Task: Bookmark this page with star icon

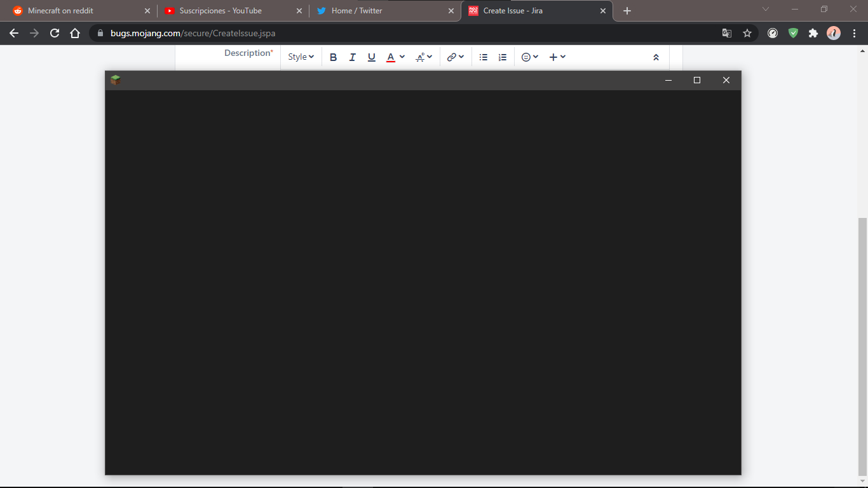Action: (747, 33)
